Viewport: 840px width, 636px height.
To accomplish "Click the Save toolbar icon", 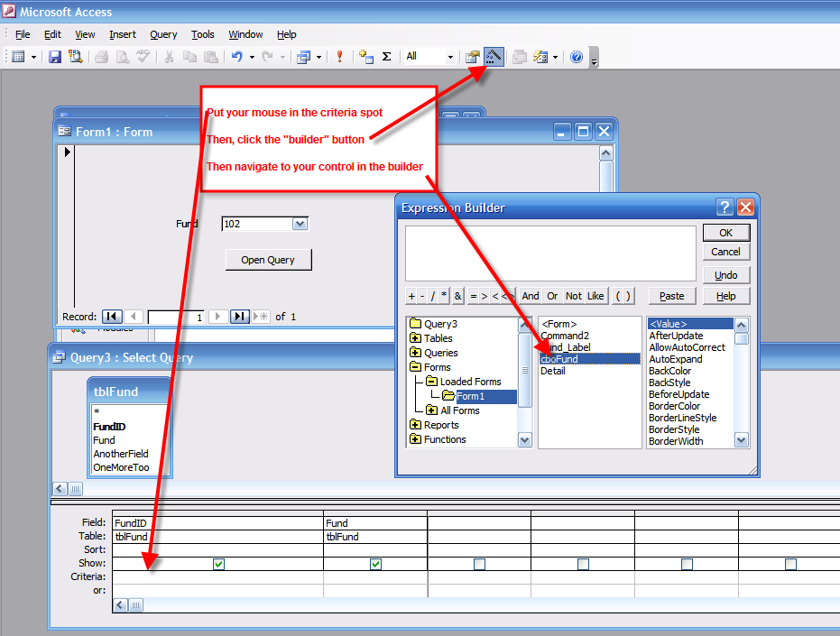I will click(x=55, y=57).
